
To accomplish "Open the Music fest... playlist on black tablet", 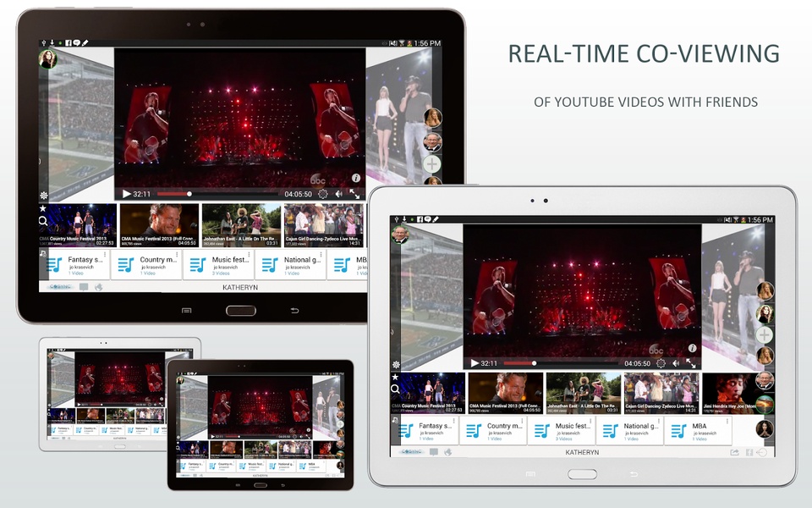I will click(219, 265).
